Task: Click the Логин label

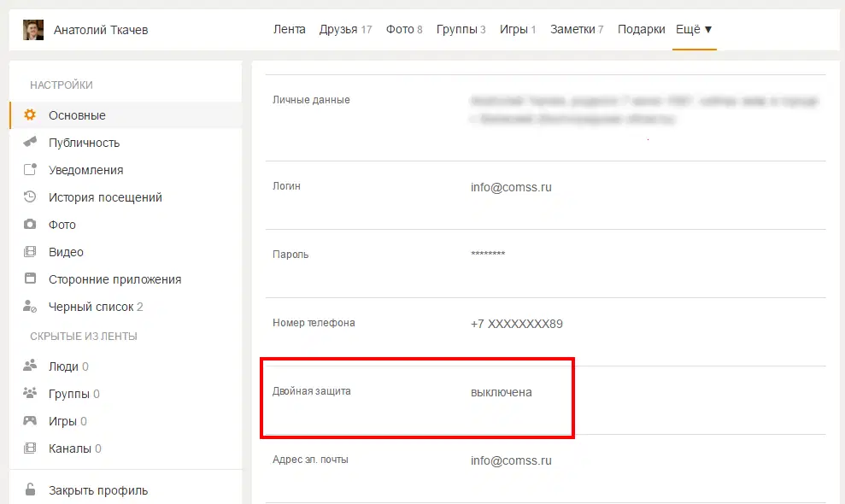Action: 286,186
